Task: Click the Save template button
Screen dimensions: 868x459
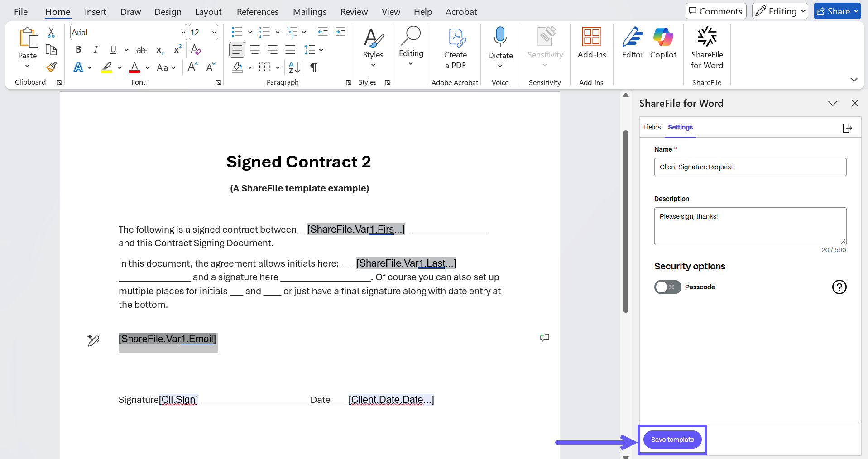Action: 672,440
